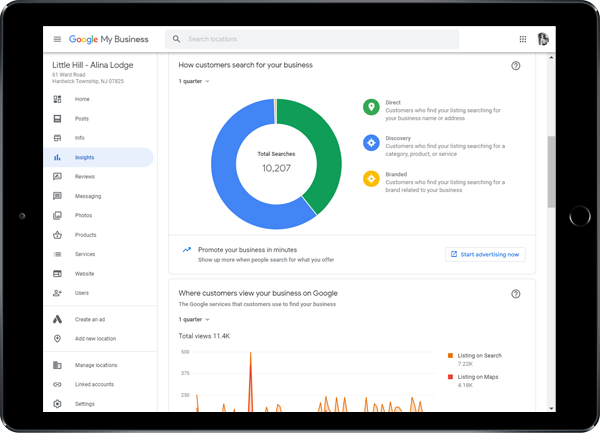Open the hamburger main menu
The image size is (600, 433).
(x=57, y=39)
